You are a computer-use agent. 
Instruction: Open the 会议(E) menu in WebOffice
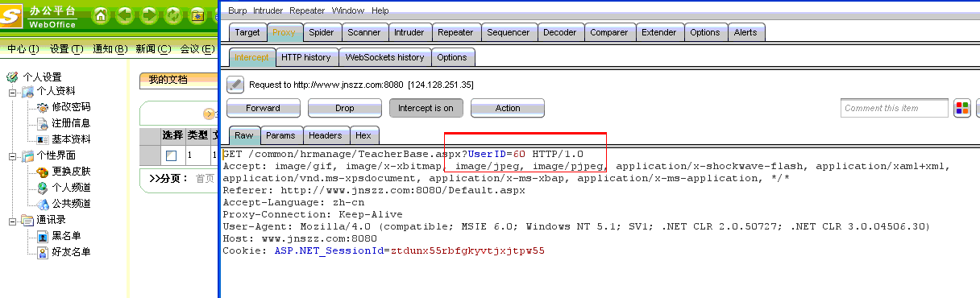coord(197,49)
